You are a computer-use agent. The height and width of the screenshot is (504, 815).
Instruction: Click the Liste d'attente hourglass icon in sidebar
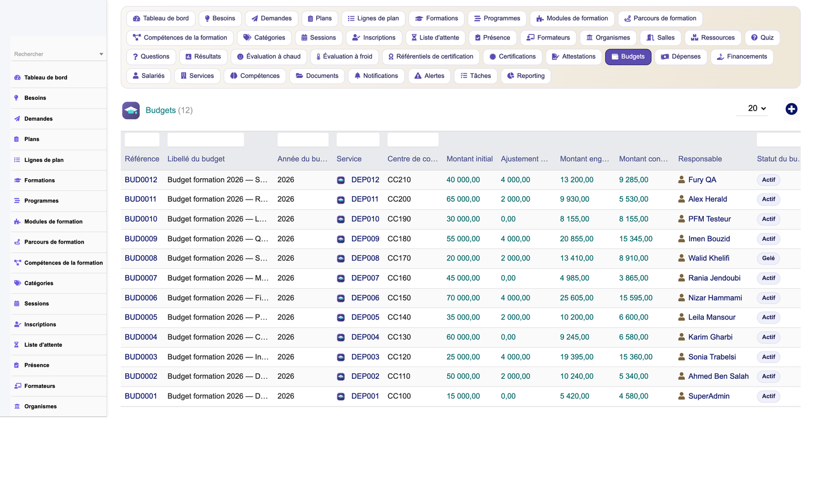tap(17, 345)
